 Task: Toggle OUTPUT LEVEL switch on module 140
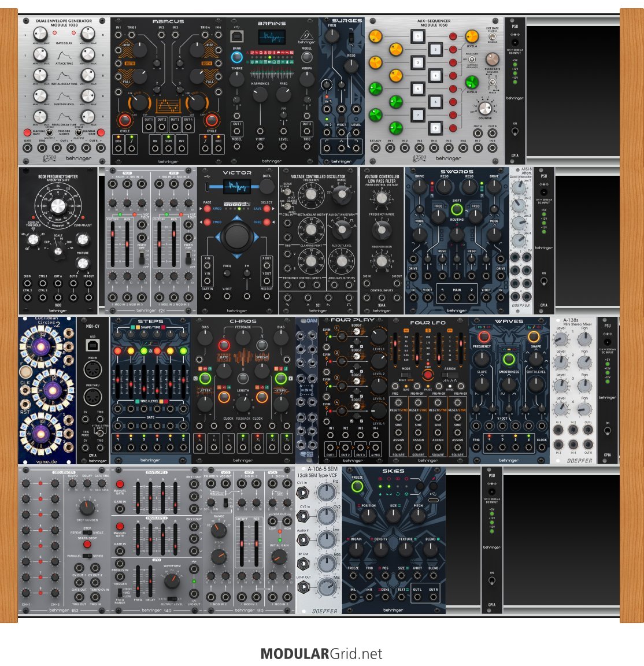click(172, 599)
